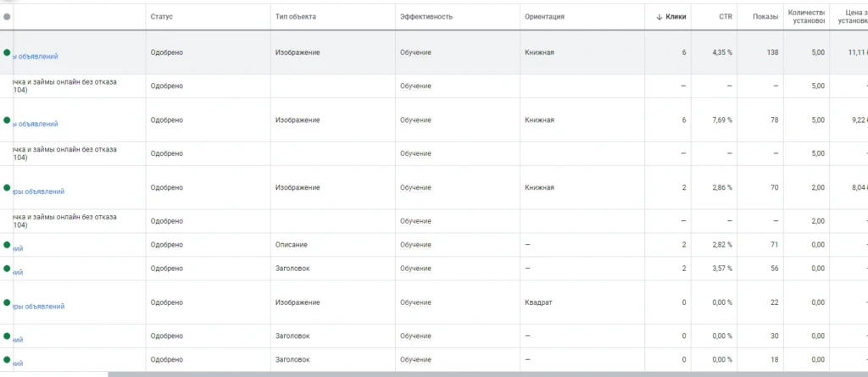The height and width of the screenshot is (377, 868).
Task: Click green status dot of row with 70 impressions
Action: pos(7,188)
